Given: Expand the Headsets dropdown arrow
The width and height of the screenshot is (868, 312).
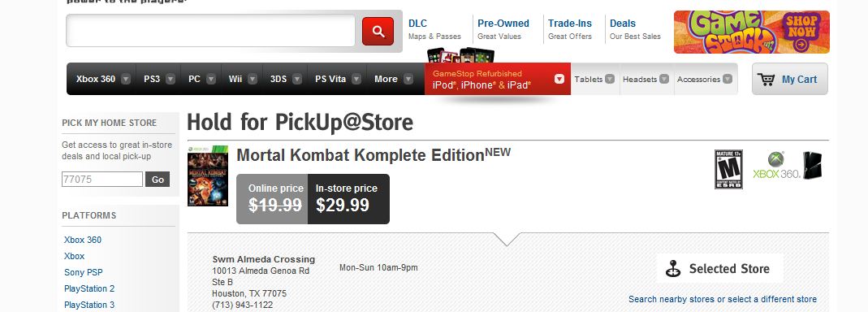Looking at the screenshot, I should tap(663, 79).
